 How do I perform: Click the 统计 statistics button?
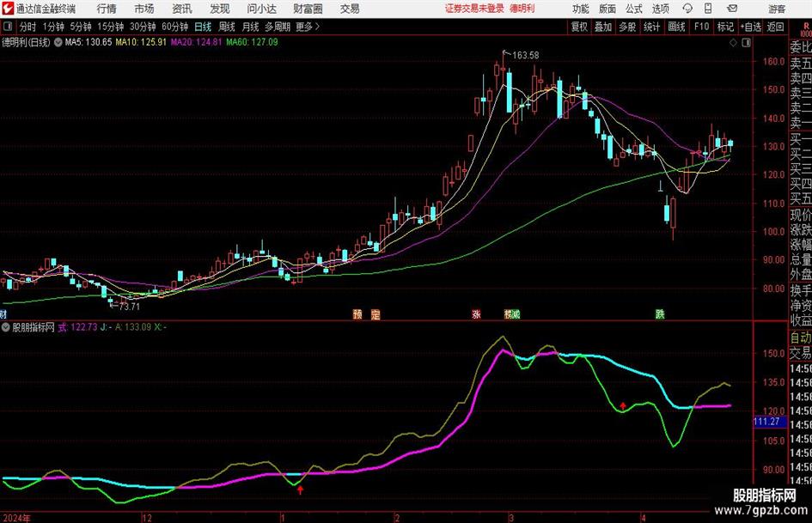651,27
